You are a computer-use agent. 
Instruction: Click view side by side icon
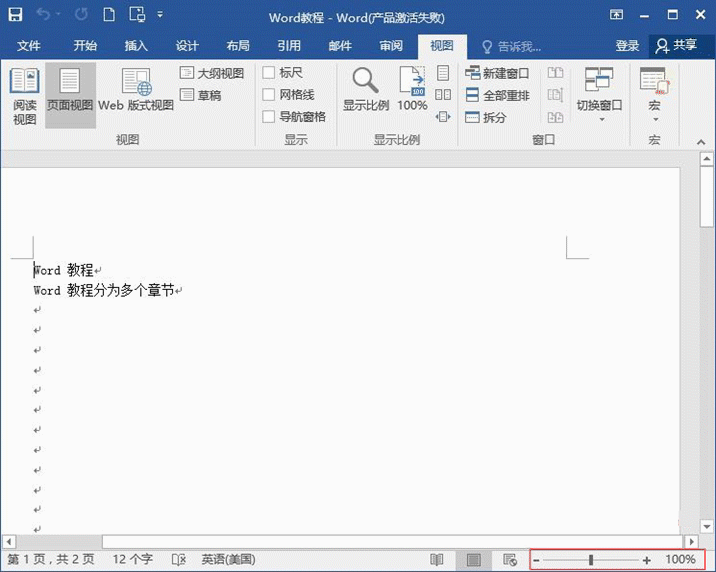coord(555,73)
